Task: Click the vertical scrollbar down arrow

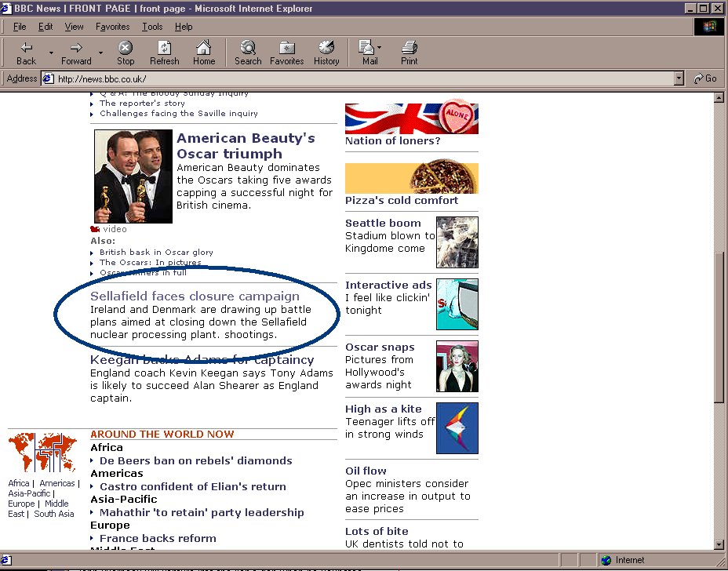Action: (x=719, y=544)
